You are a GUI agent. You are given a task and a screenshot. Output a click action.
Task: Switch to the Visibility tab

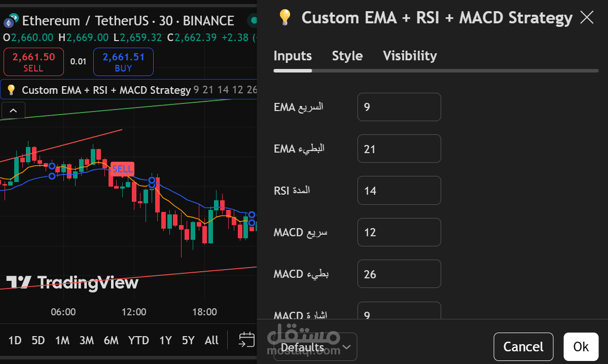[x=410, y=56]
